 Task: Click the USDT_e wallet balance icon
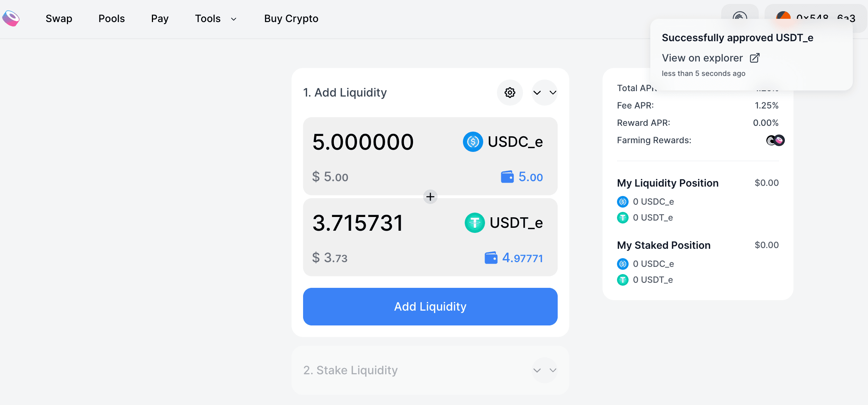[x=491, y=258]
